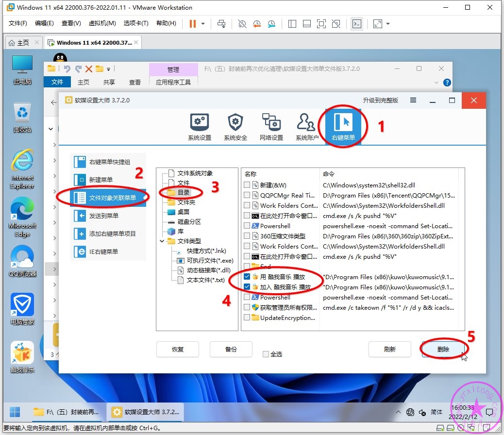Screen dimensions: 504x435
Task: Click the taskbar clock showing 2022/2/12
Action: [463, 412]
